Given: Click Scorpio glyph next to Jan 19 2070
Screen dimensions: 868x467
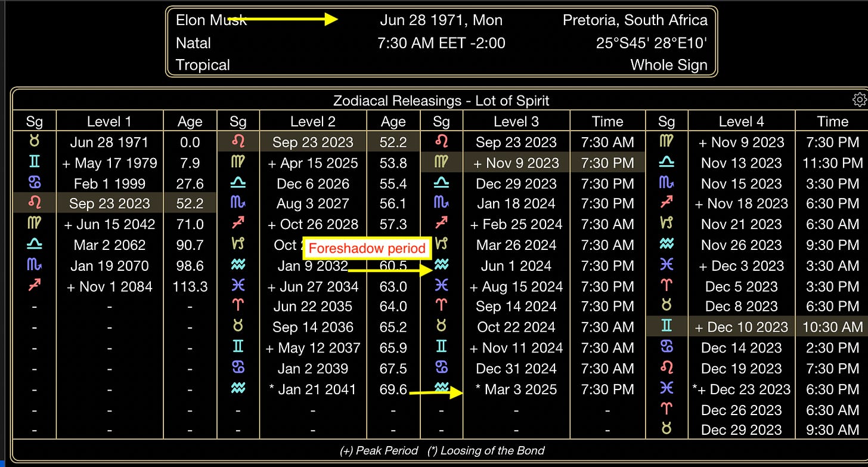Looking at the screenshot, I should point(34,266).
